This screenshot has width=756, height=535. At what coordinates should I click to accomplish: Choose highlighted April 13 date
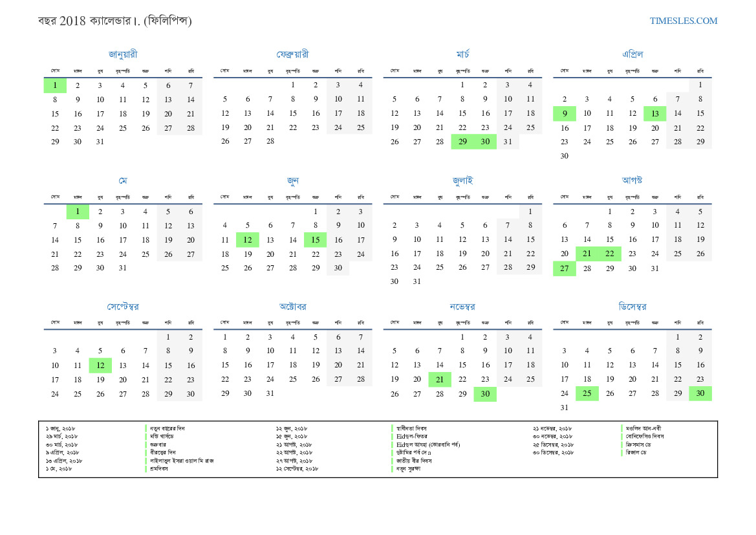[x=654, y=114]
